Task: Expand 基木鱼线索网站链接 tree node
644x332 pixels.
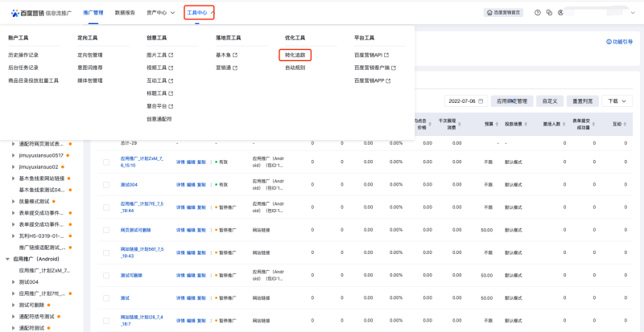Action: point(14,178)
